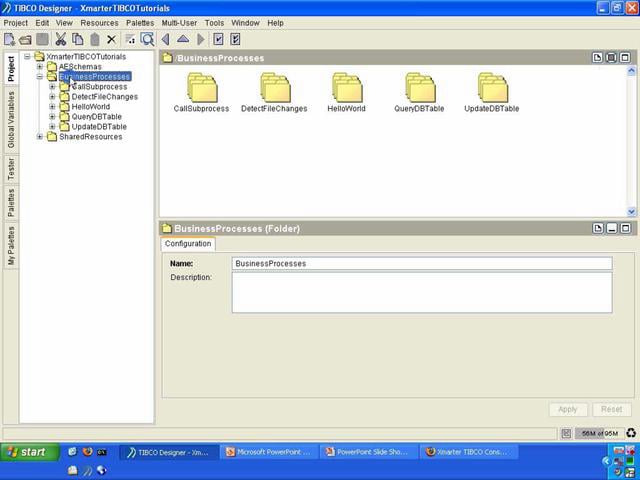Viewport: 640px width, 480px height.
Task: Open a project with the folder icon
Action: [x=25, y=40]
